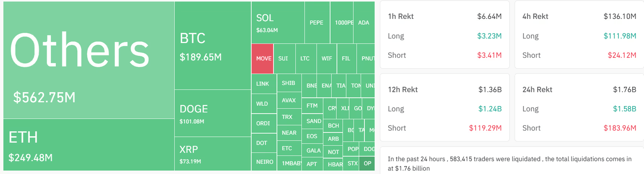Image resolution: width=644 pixels, height=174 pixels.
Task: Click the AVAX tile
Action: (289, 101)
